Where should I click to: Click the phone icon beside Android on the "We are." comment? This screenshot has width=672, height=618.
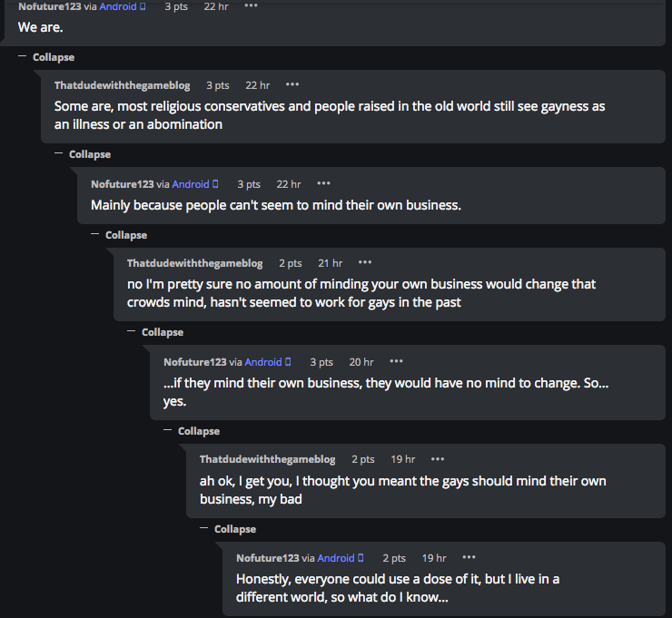(x=143, y=6)
